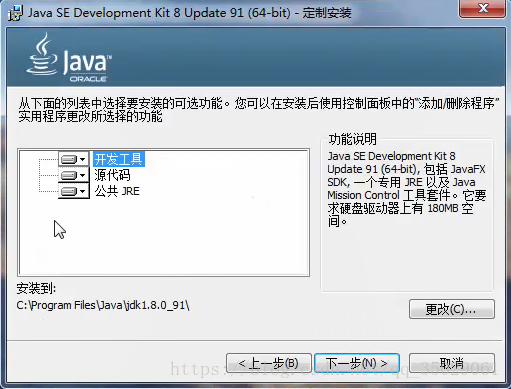Click the 安装到: label
This screenshot has width=511, height=389.
[36, 288]
